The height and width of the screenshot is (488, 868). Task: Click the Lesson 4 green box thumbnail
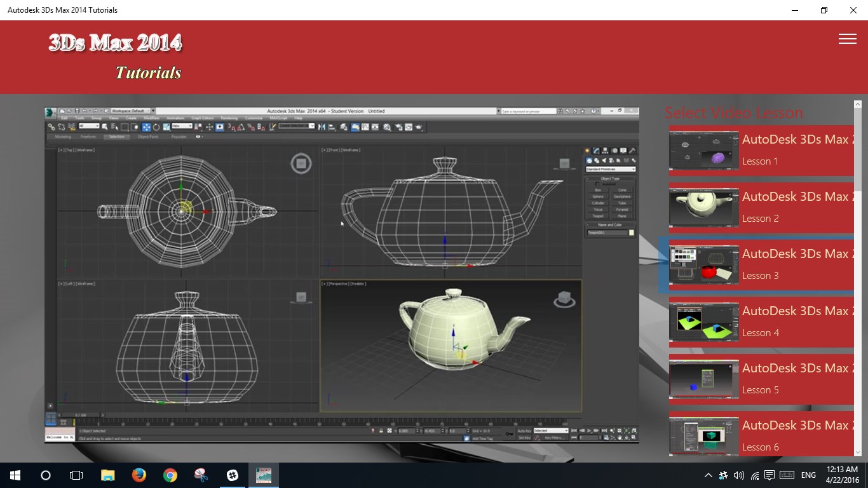704,323
